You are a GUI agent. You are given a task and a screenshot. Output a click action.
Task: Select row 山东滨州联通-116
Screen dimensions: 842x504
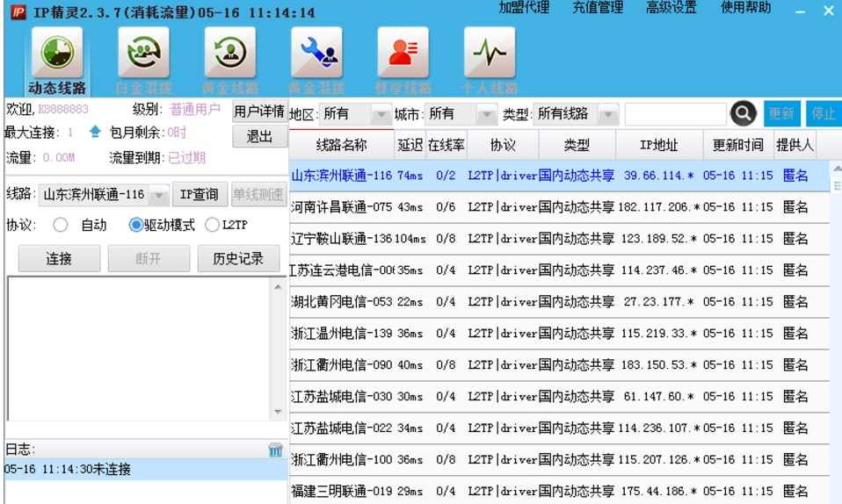(559, 176)
